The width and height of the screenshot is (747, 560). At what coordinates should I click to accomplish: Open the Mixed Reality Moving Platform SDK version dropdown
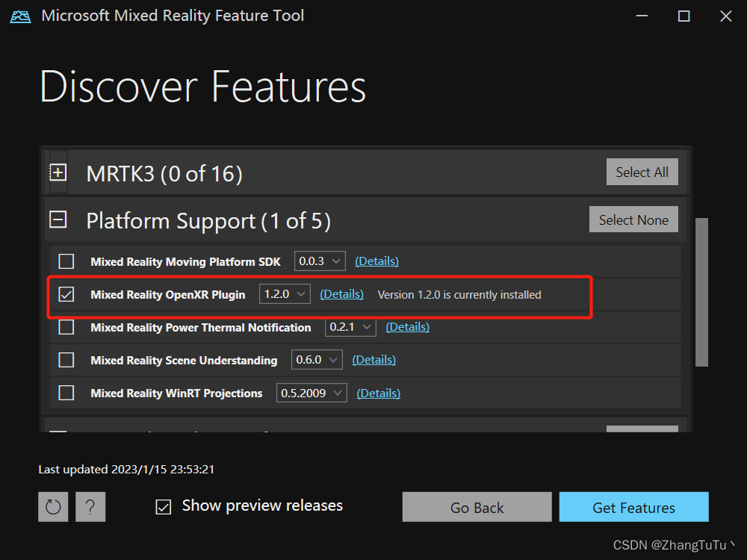coord(320,261)
